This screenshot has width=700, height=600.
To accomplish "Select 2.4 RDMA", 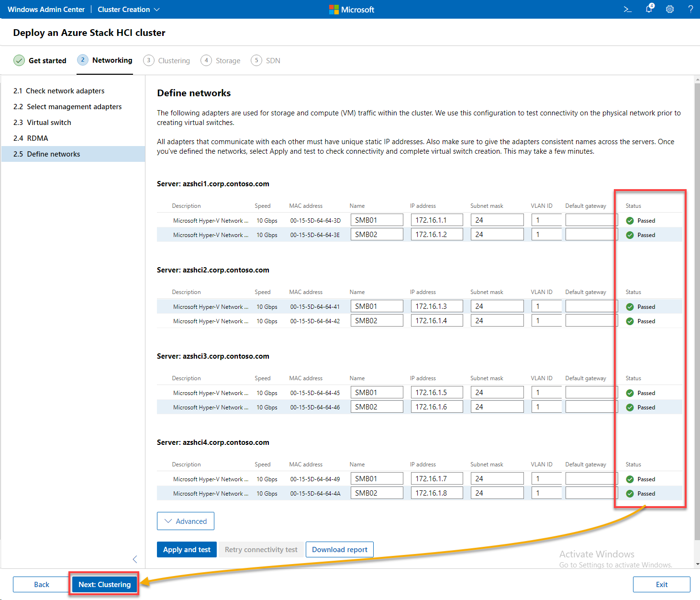I will coord(73,138).
